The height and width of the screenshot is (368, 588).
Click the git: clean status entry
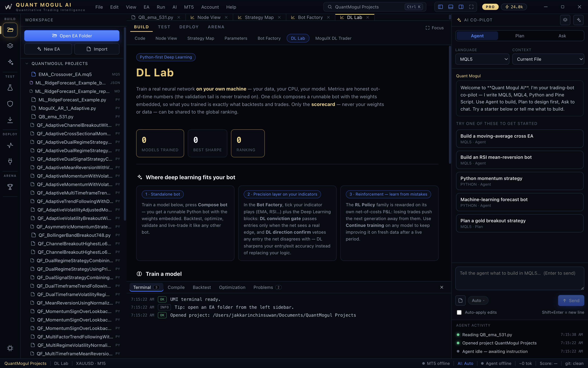pos(574,363)
